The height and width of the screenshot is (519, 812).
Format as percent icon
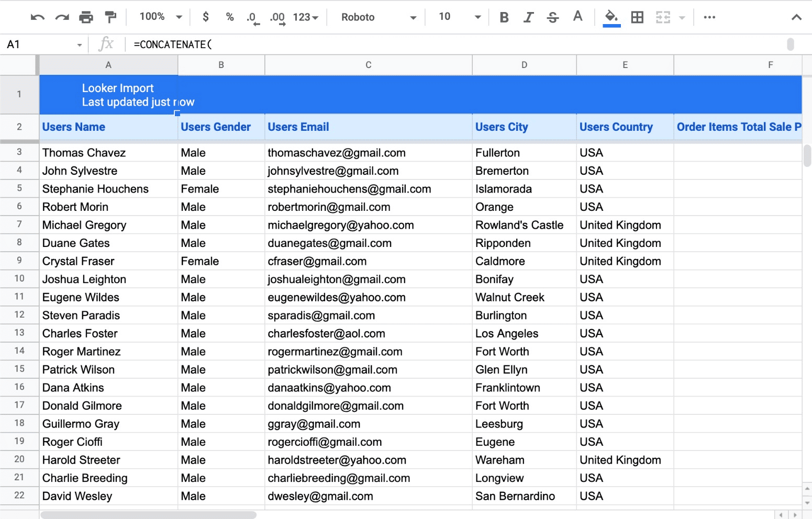pos(229,17)
